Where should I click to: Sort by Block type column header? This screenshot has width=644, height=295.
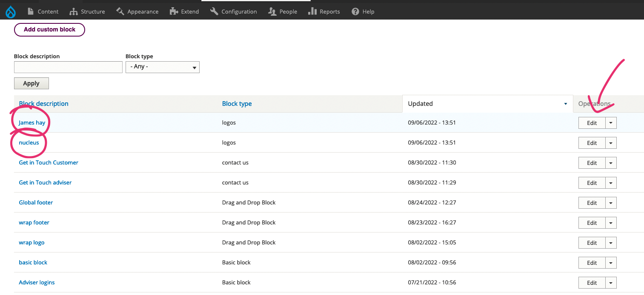[237, 104]
